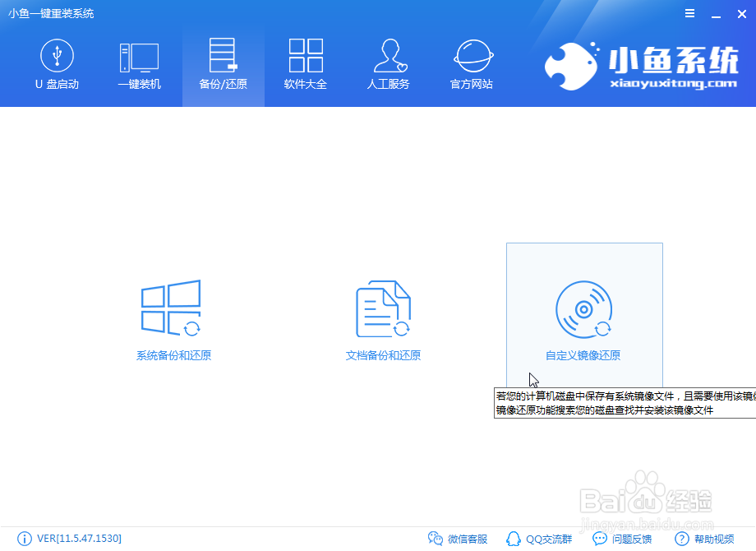Image resolution: width=756 pixels, height=551 pixels.
Task: Open the hamburger menu
Action: tap(689, 13)
